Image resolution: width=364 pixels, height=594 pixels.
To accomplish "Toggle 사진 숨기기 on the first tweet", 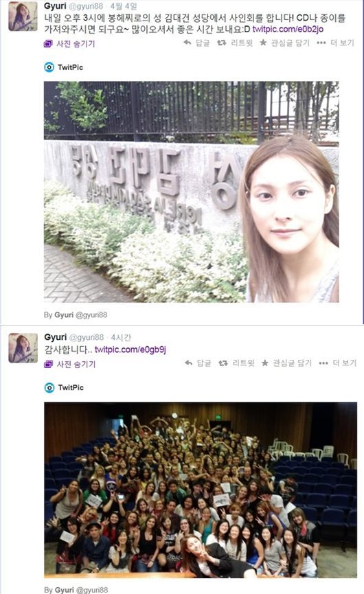I will click(69, 44).
